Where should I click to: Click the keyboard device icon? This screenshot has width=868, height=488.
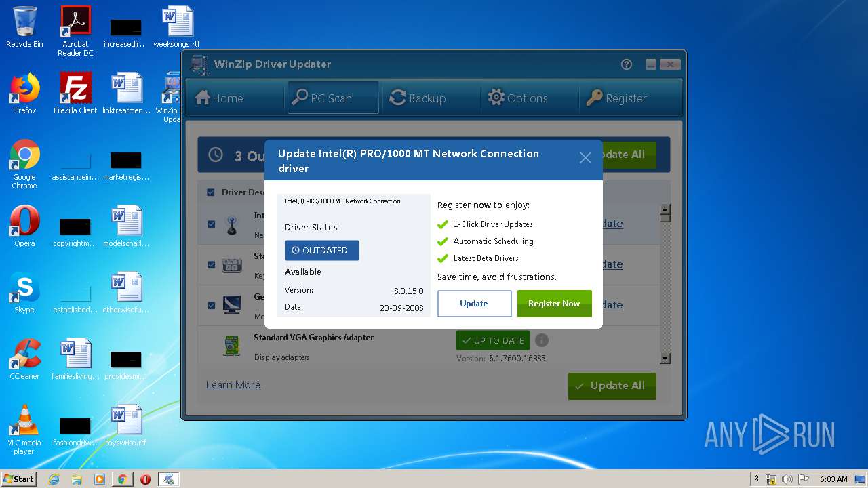[231, 265]
